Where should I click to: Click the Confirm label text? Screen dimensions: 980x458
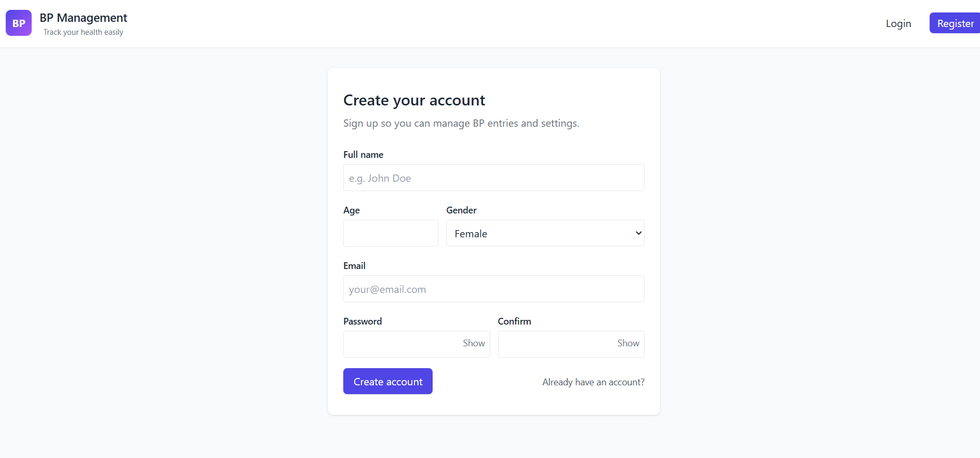[514, 321]
